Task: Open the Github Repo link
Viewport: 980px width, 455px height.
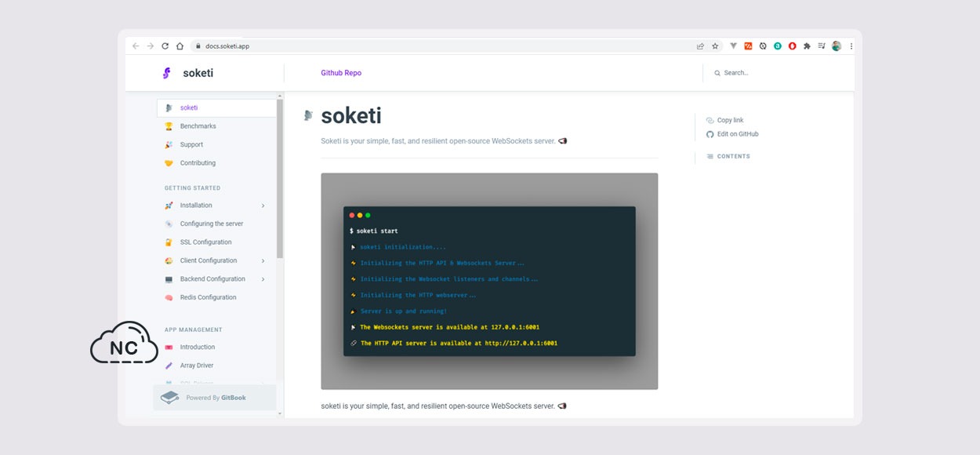Action: [341, 73]
